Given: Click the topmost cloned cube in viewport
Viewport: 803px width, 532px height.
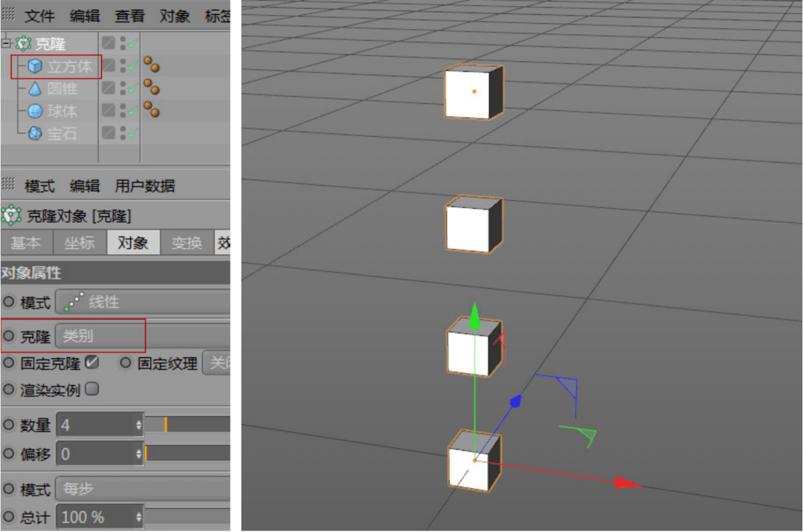Looking at the screenshot, I should [x=474, y=92].
